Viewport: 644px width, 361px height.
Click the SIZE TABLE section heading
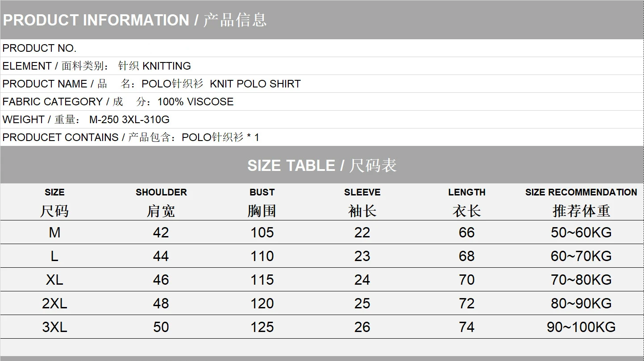tap(322, 166)
